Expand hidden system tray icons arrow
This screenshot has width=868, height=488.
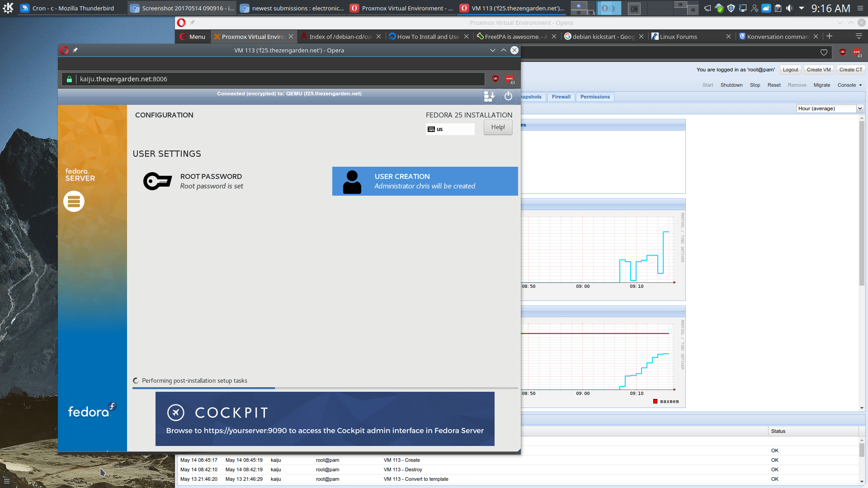coord(802,8)
